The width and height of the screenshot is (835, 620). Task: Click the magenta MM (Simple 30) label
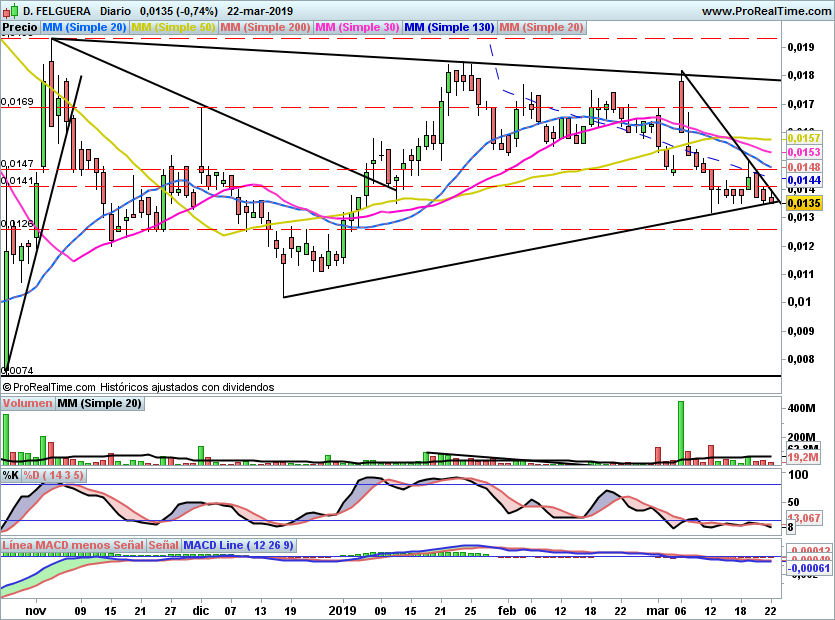tap(356, 28)
